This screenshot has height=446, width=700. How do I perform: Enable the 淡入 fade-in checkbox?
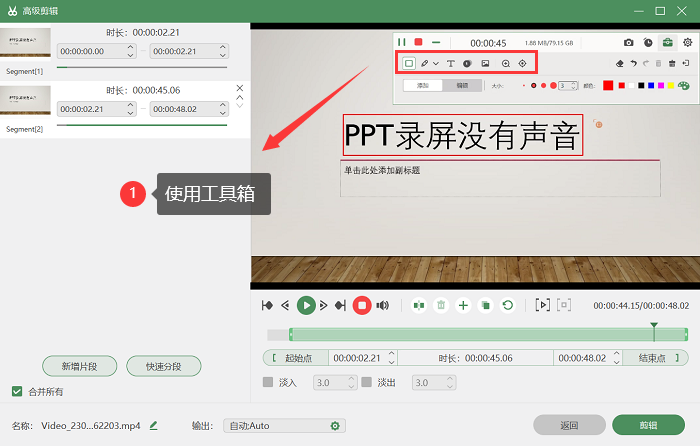tap(268, 382)
